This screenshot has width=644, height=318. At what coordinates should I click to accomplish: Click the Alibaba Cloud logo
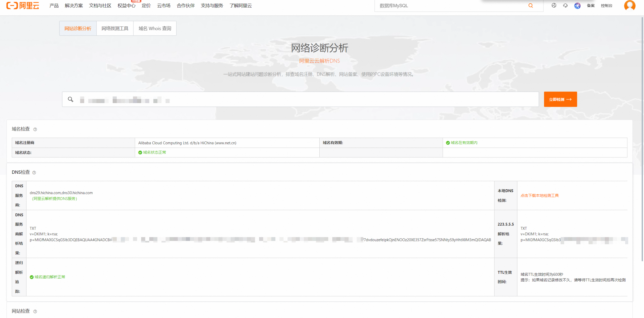23,6
